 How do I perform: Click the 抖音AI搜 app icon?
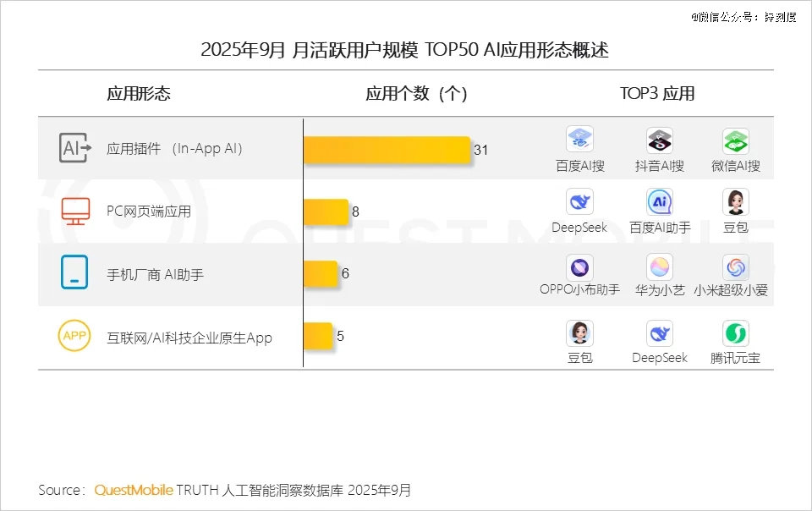pyautogui.click(x=660, y=140)
